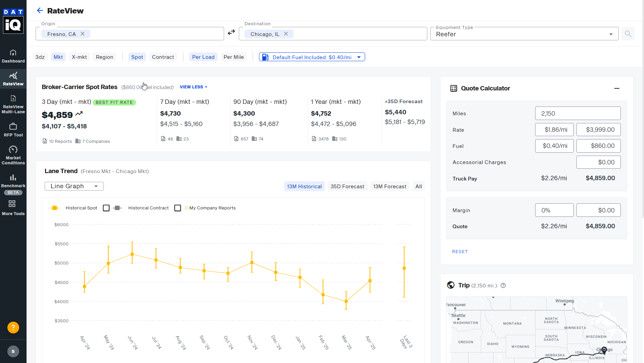Click the Fuel total amount field

[x=599, y=146]
